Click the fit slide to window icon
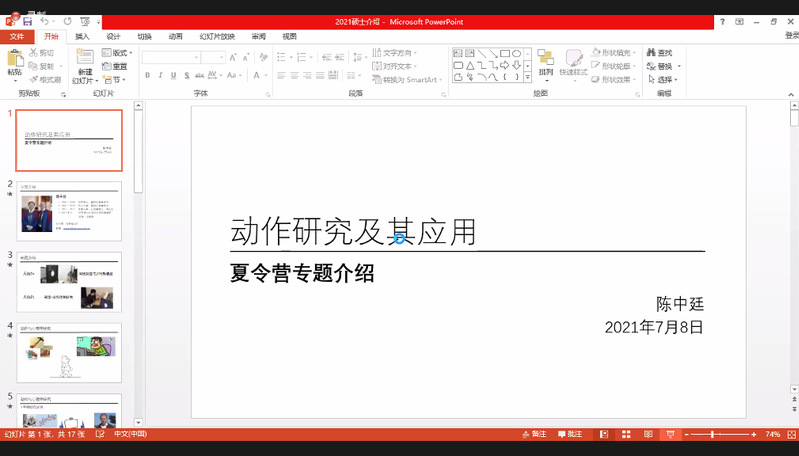 point(789,435)
